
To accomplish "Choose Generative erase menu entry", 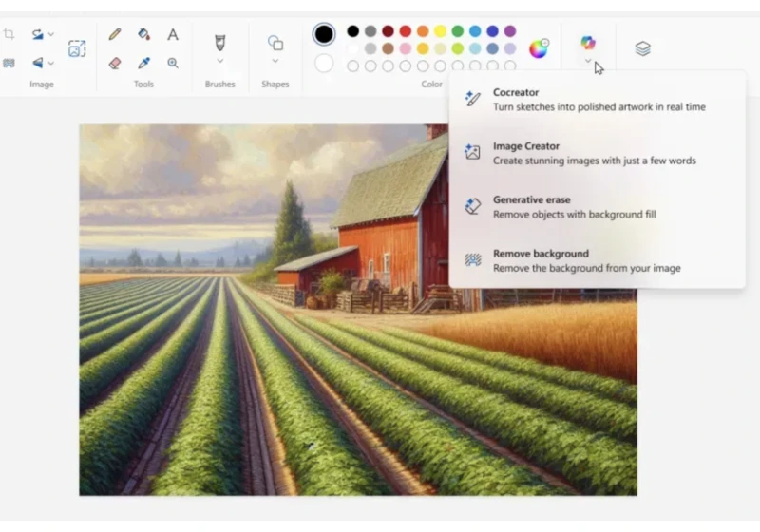I will tap(598, 207).
